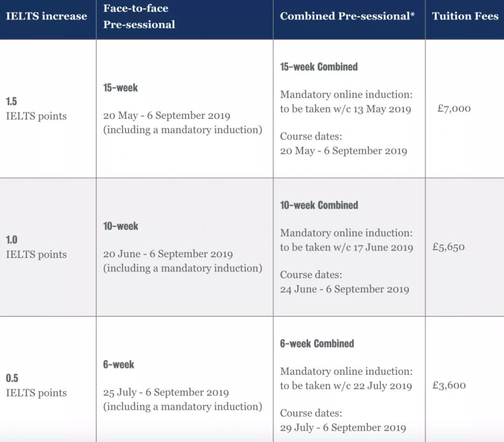Image resolution: width=504 pixels, height=442 pixels.
Task: Click the £5,650 tuition fee
Action: [448, 247]
